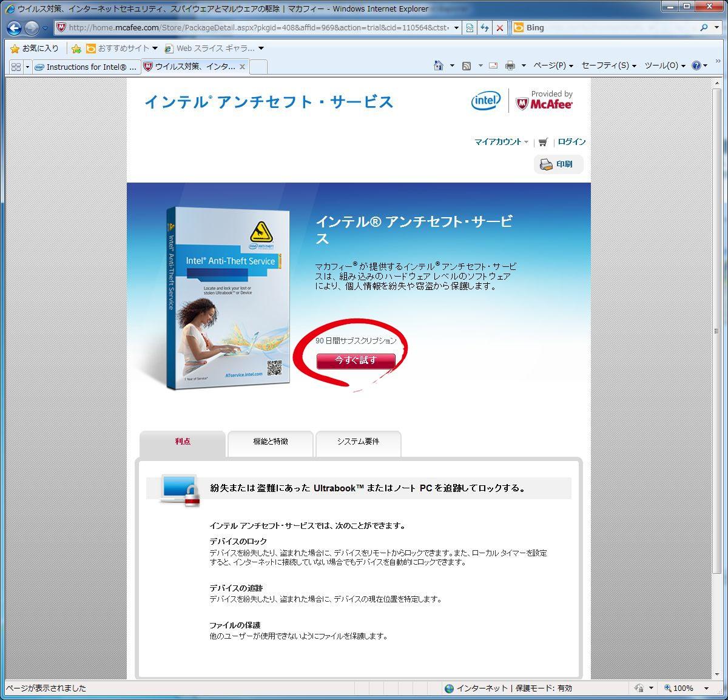
Task: Click the 100% zoom level button
Action: (679, 688)
